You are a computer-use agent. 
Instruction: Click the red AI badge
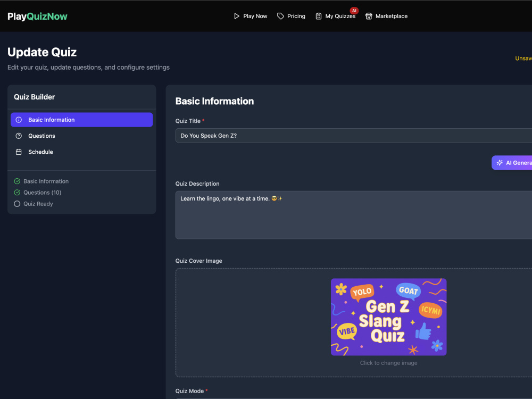pyautogui.click(x=354, y=11)
